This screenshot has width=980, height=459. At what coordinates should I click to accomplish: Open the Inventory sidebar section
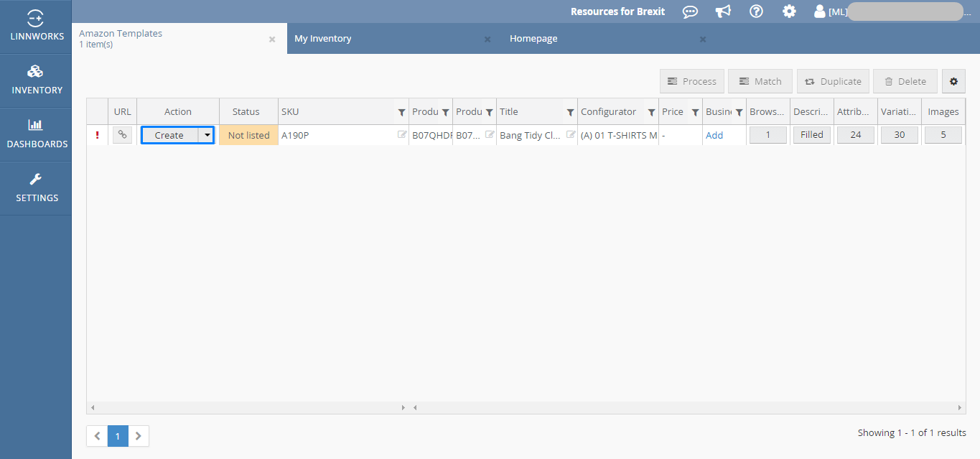tap(36, 80)
